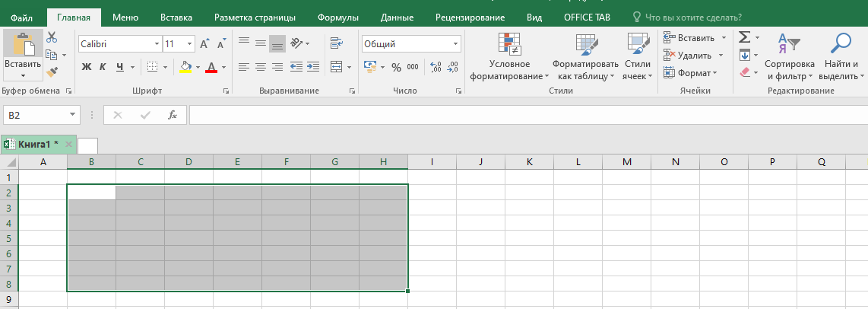The height and width of the screenshot is (309, 868).
Task: Apply percent style format
Action: coord(396,67)
